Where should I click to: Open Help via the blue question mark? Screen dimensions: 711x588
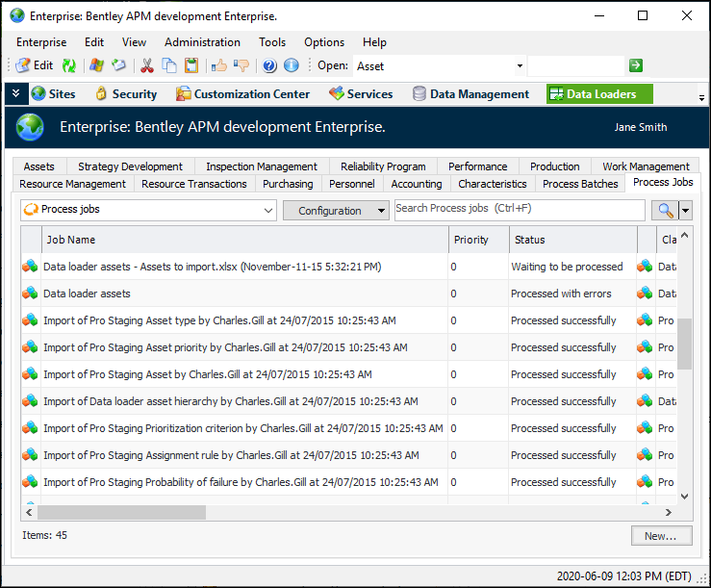coord(269,65)
